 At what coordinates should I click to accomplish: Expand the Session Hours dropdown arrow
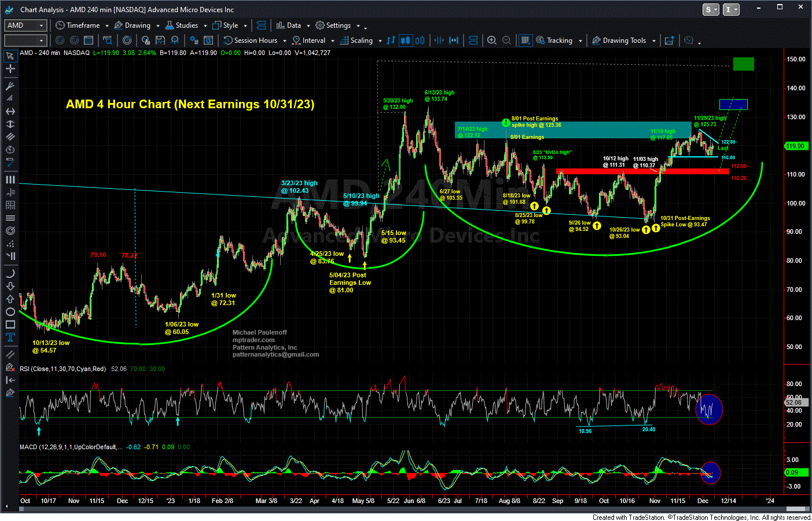pos(284,41)
